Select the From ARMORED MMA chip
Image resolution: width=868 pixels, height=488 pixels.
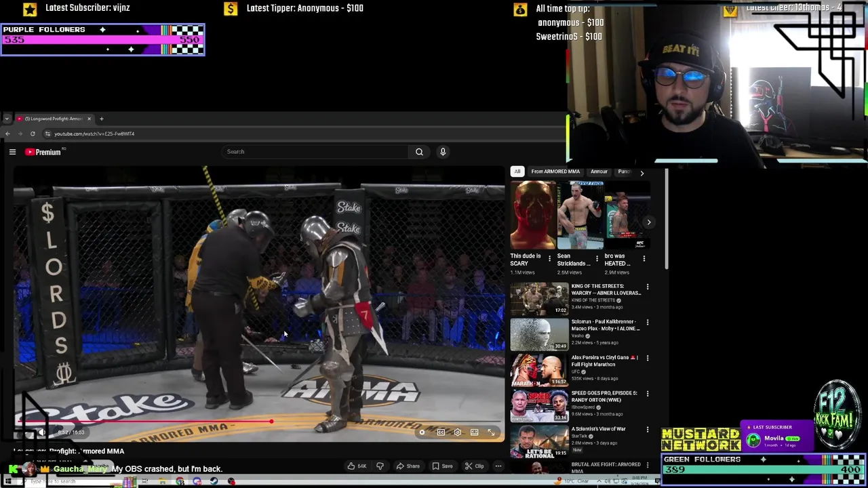pos(555,171)
